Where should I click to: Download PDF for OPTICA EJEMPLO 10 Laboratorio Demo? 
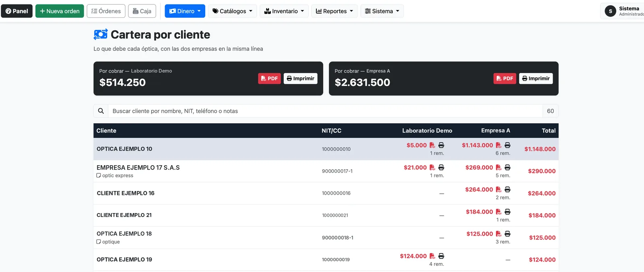(x=432, y=145)
